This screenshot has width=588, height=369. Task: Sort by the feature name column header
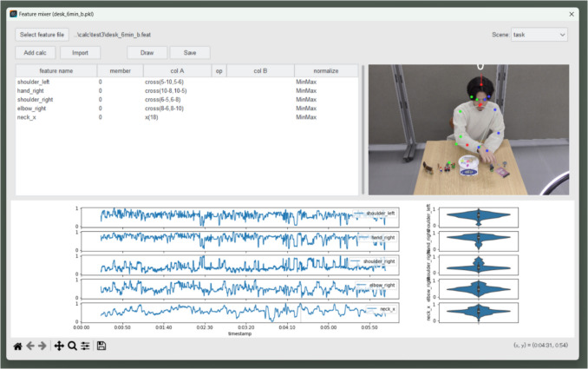pos(56,70)
